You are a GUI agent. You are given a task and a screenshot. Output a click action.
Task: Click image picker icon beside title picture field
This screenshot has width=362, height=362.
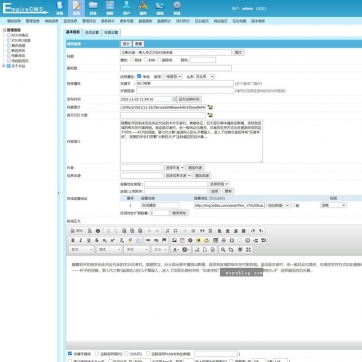point(210,107)
